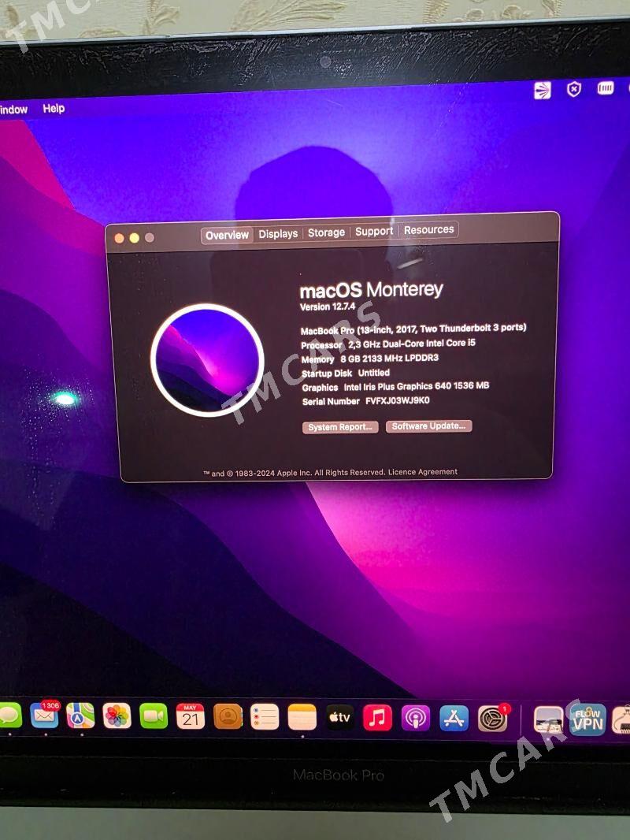Close the About This Mac window
Image resolution: width=630 pixels, height=840 pixels.
120,239
